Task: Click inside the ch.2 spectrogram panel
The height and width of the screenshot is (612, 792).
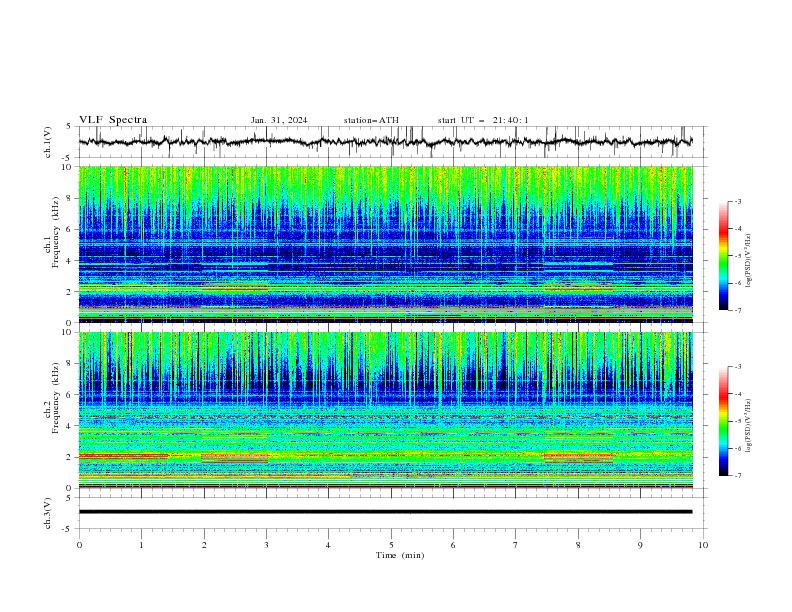Action: 385,410
